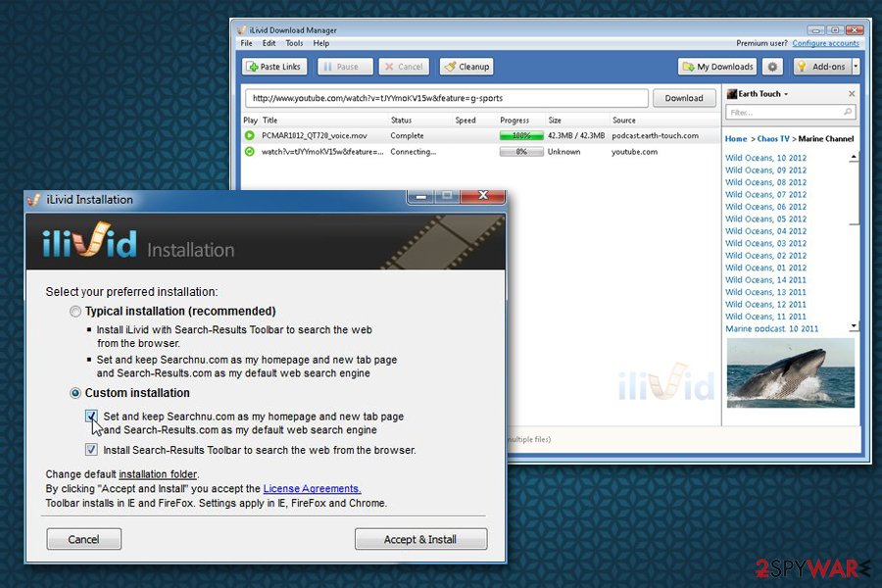Sort downloads by Size column

[x=555, y=121]
